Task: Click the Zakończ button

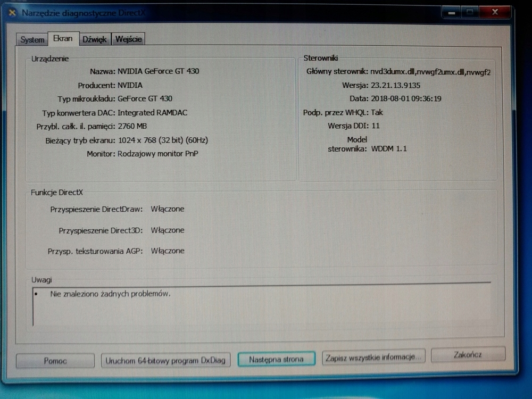Action: [x=468, y=354]
